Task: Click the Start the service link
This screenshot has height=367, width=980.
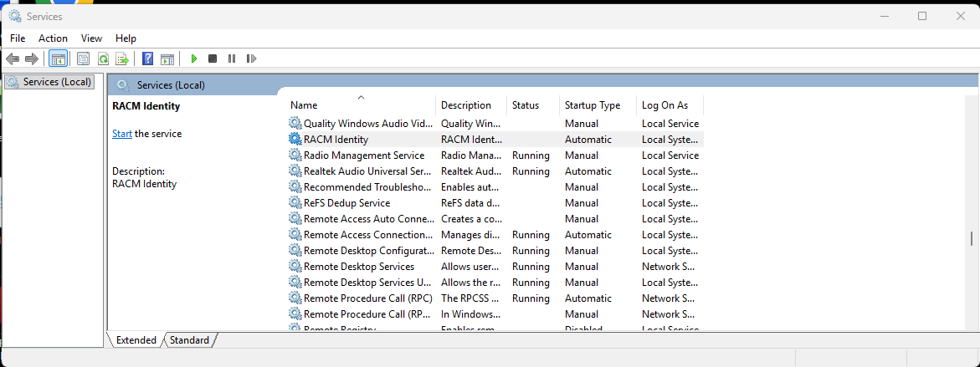Action: coord(122,134)
